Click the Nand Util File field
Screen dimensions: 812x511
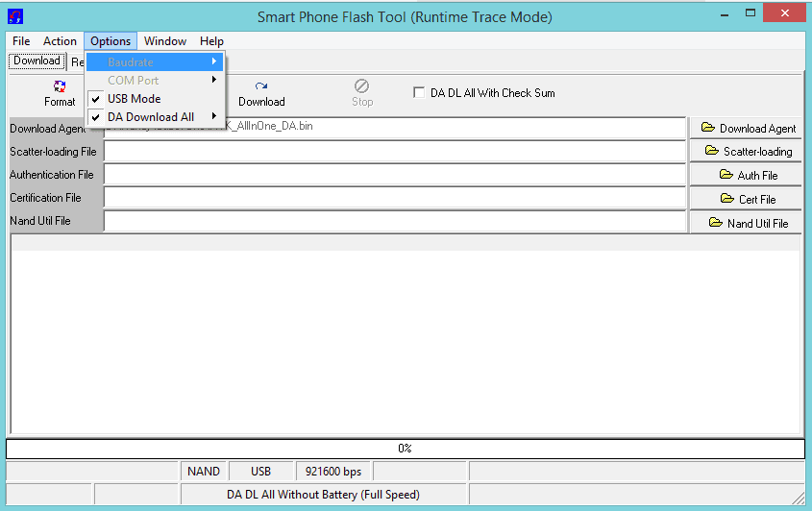pos(395,221)
